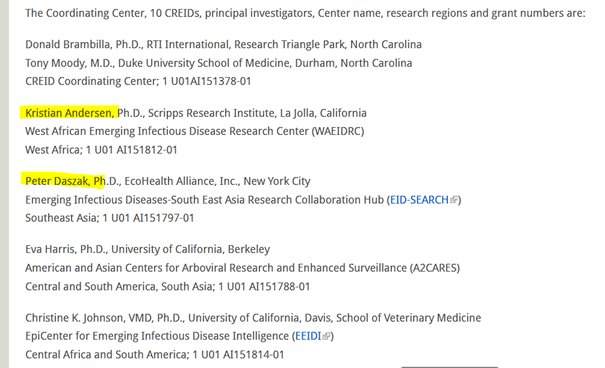Click the external-link icon next to EEIDI
Viewport: 605px width, 368px height.
click(x=326, y=336)
